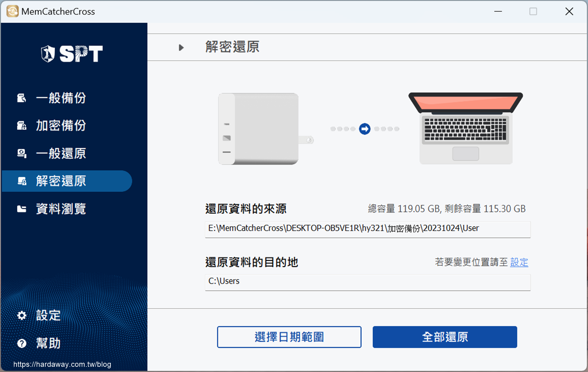Image resolution: width=588 pixels, height=372 pixels.
Task: Minimize the MemCatcherCross window
Action: (498, 11)
